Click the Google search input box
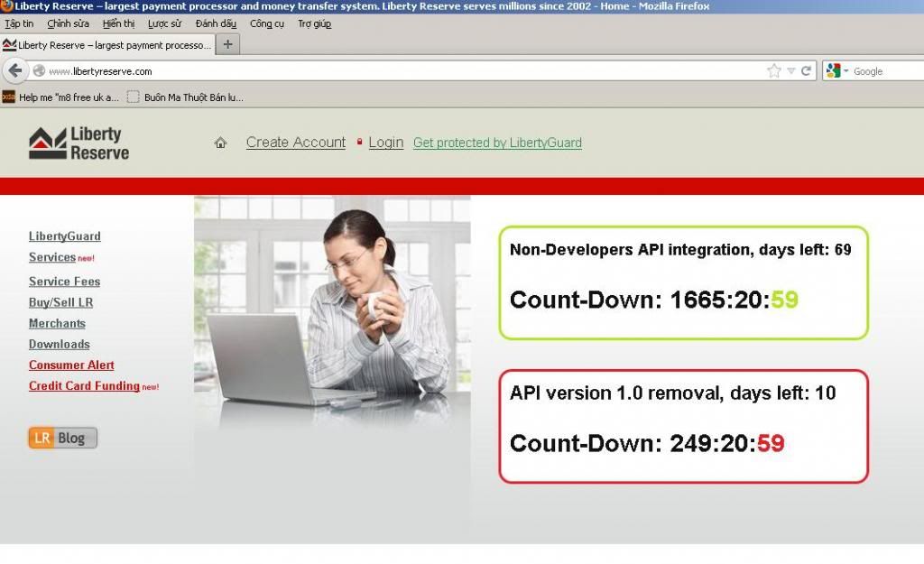The height and width of the screenshot is (564, 924). pyautogui.click(x=884, y=70)
